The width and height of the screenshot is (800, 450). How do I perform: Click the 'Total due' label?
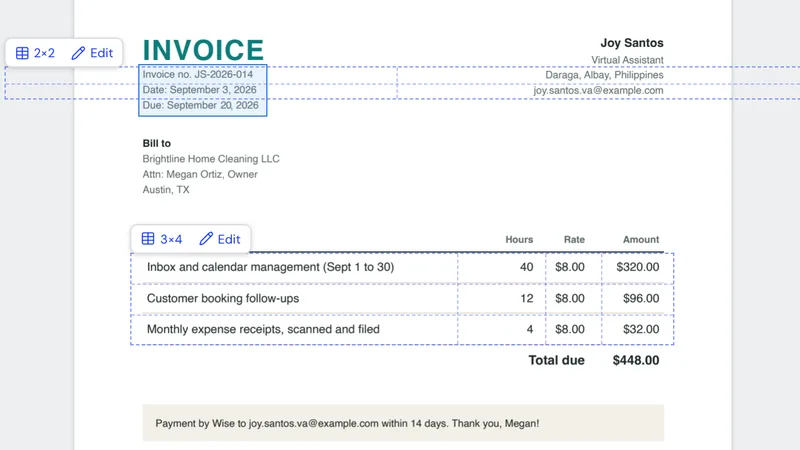coord(556,360)
